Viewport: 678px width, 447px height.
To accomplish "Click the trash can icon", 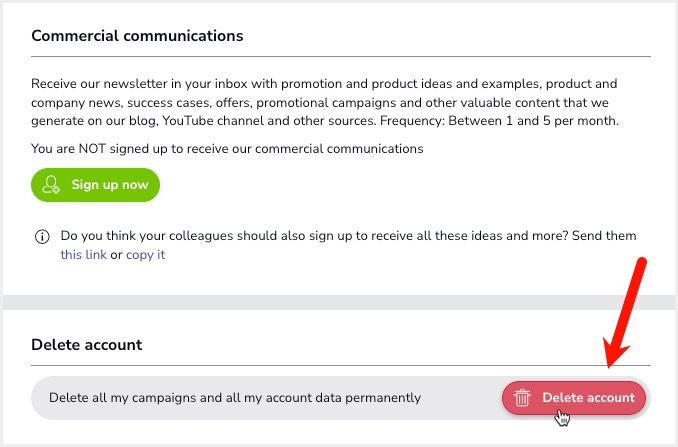I will pyautogui.click(x=522, y=398).
